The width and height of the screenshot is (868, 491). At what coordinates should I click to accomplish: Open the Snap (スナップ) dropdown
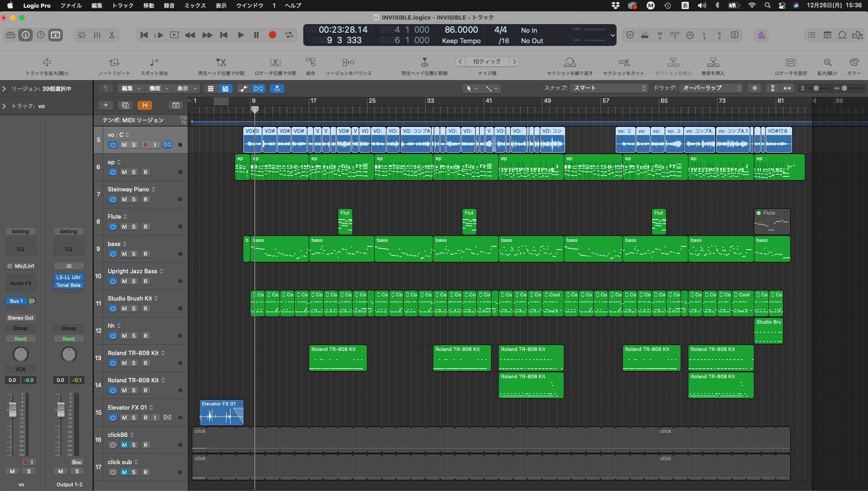click(609, 88)
